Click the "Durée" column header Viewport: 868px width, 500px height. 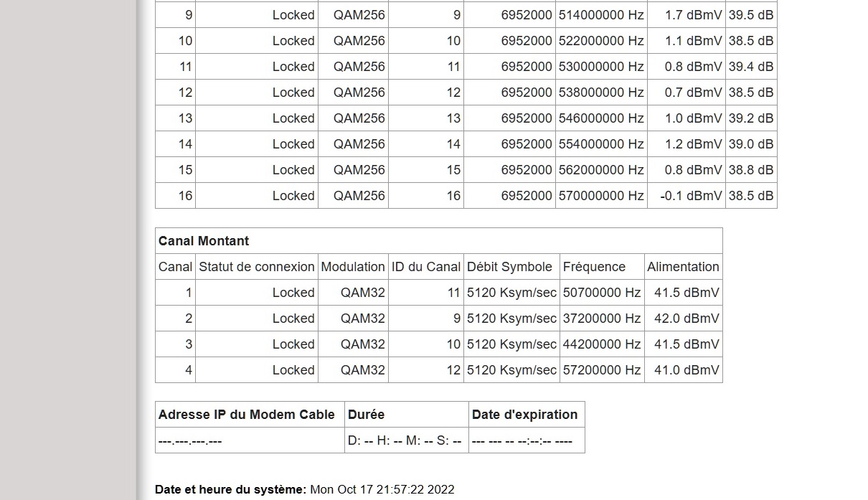367,415
